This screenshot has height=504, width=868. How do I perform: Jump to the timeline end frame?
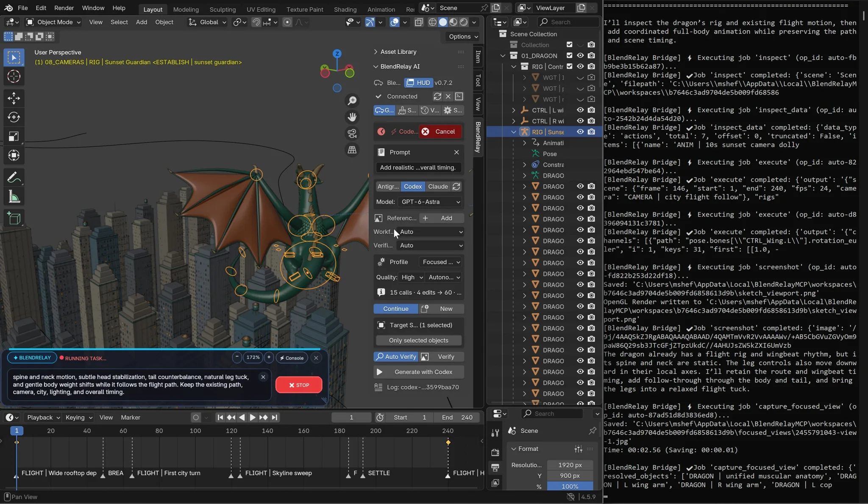(x=275, y=417)
